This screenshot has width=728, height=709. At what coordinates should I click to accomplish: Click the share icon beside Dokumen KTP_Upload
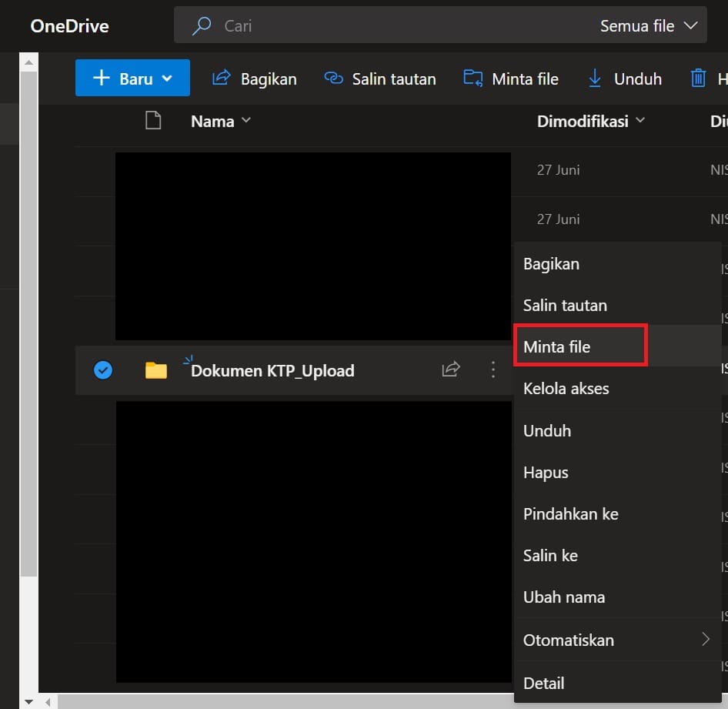tap(450, 370)
